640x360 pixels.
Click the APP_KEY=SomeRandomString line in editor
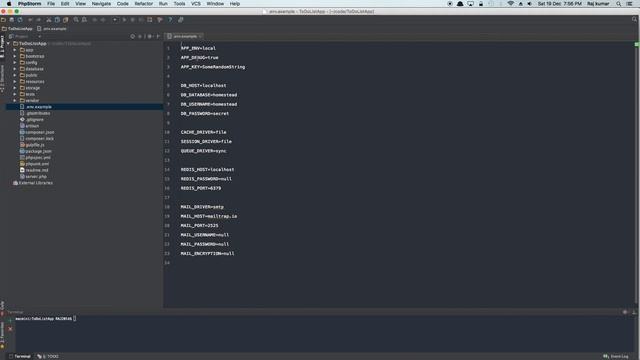click(x=213, y=67)
